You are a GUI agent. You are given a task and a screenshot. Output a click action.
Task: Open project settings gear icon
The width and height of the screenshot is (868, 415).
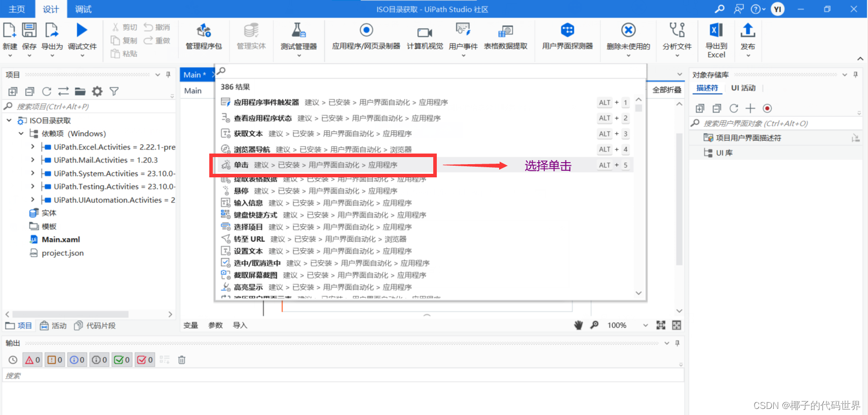coord(97,91)
